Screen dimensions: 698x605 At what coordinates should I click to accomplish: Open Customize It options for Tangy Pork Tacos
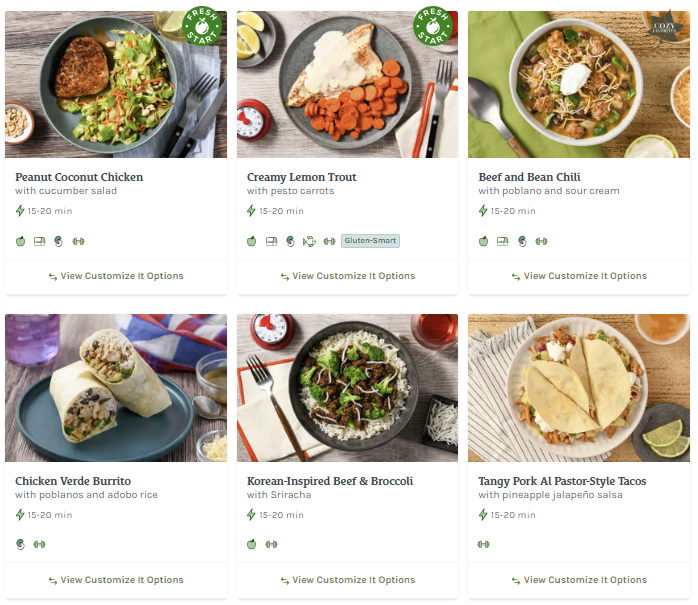[579, 580]
